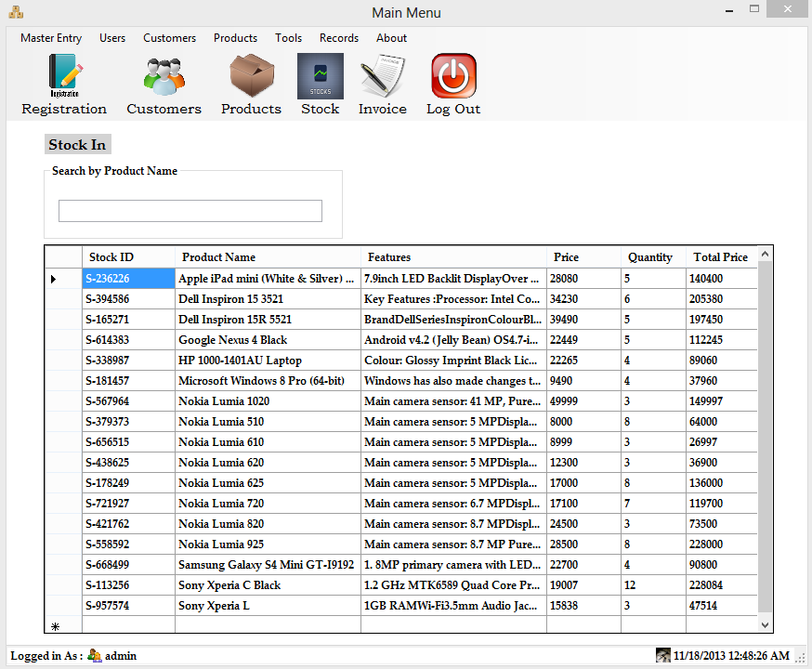Open the Records menu
Image resolution: width=812 pixels, height=669 pixels.
pos(339,38)
